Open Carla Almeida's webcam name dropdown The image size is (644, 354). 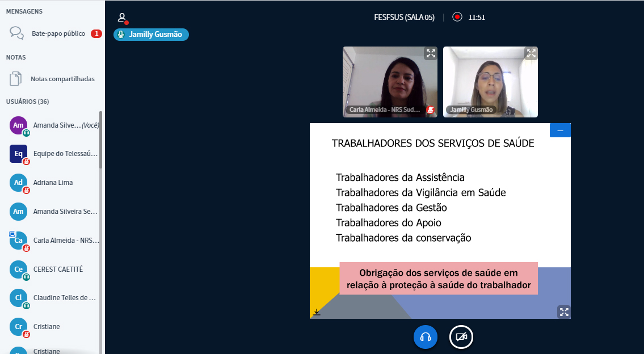click(384, 110)
